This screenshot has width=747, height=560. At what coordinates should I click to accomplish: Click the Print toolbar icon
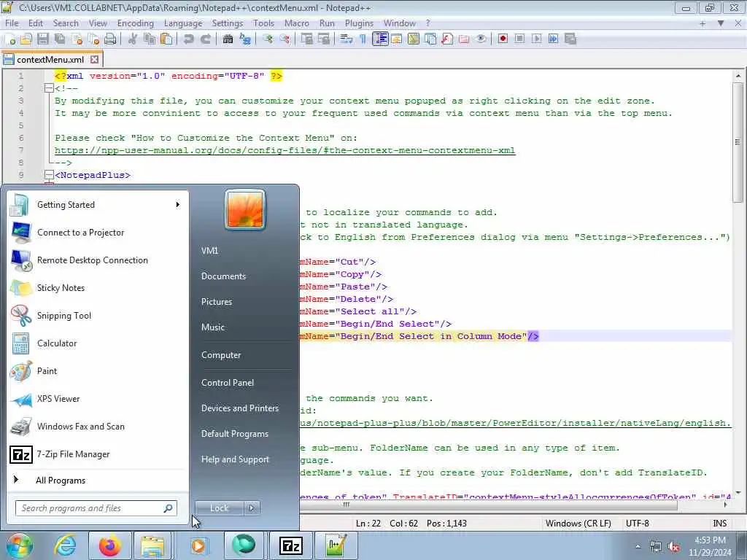tap(110, 39)
